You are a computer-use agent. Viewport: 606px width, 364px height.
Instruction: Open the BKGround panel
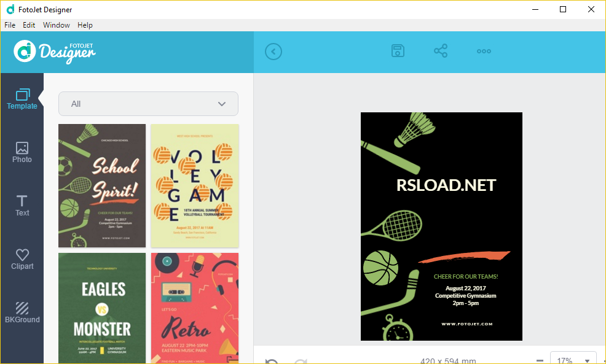(x=22, y=312)
